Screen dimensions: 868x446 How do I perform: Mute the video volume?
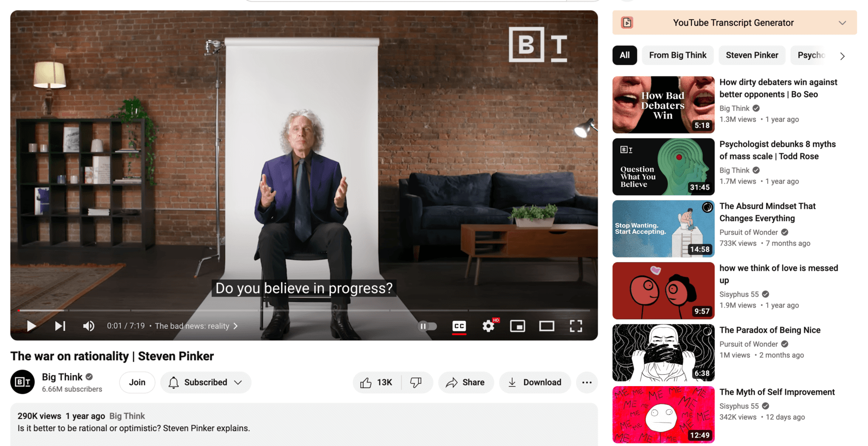[88, 326]
